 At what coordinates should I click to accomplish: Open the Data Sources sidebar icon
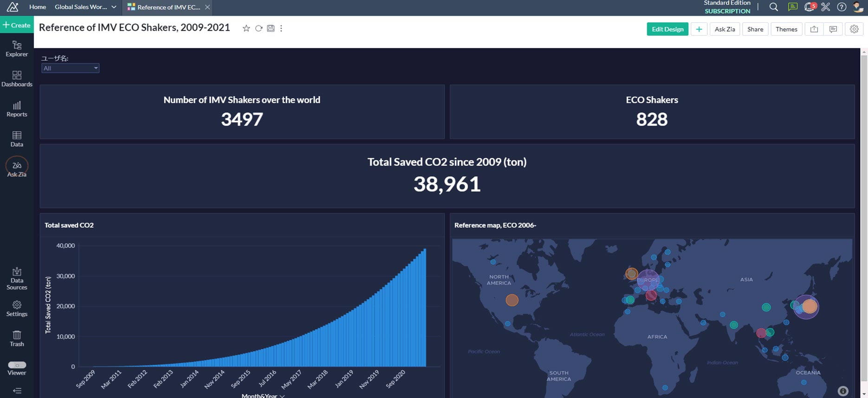[x=17, y=279]
